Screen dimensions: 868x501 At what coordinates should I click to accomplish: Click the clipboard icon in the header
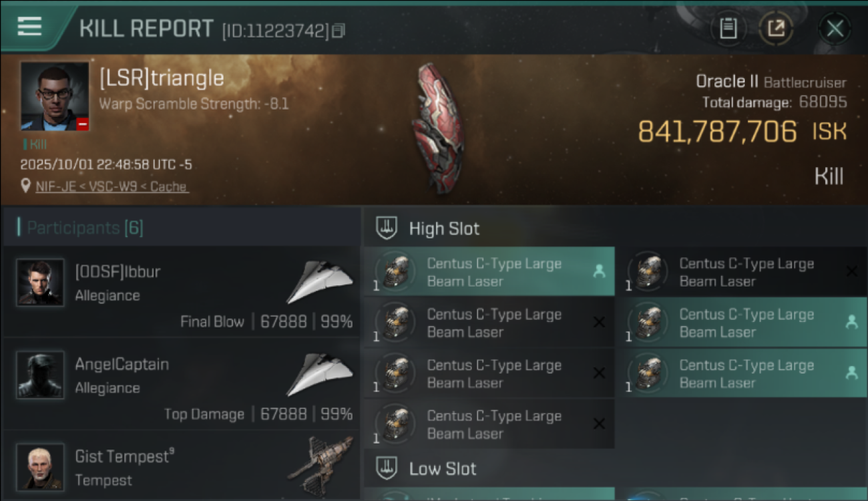(728, 28)
